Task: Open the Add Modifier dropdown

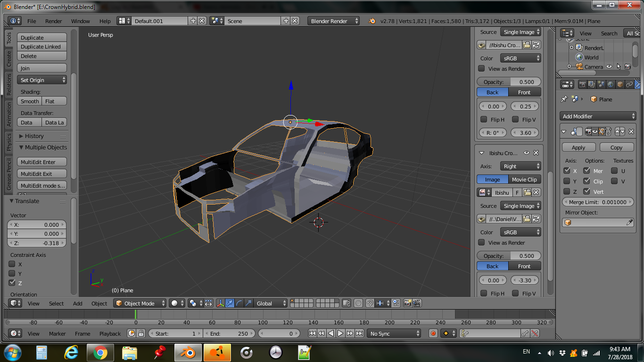Action: [598, 116]
